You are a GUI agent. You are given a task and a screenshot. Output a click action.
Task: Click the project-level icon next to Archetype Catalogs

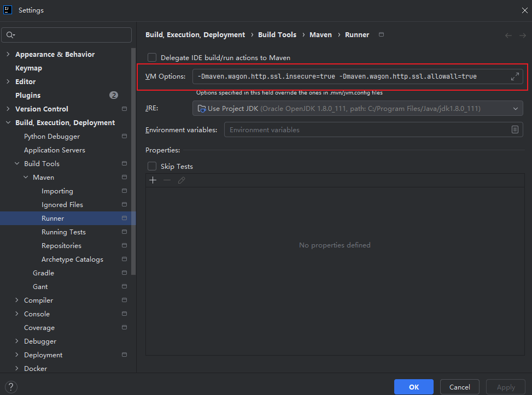(x=124, y=259)
